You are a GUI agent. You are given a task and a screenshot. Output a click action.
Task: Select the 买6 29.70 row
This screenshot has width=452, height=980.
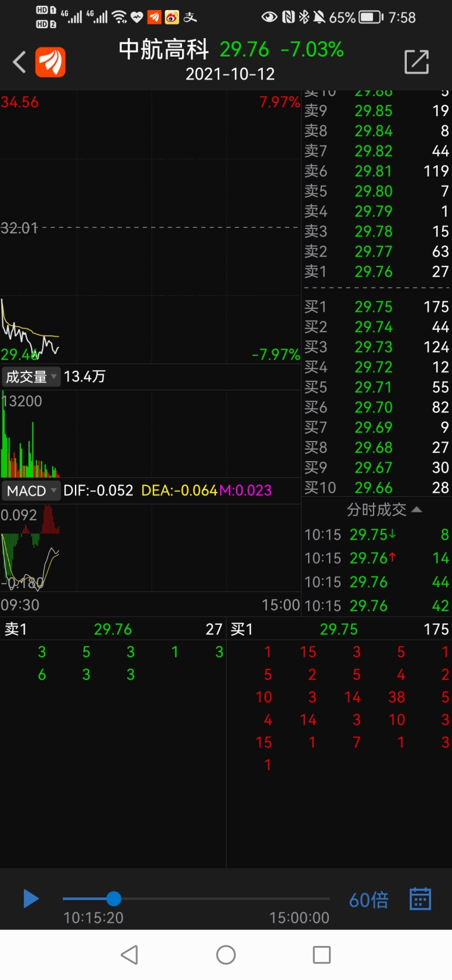[x=376, y=407]
